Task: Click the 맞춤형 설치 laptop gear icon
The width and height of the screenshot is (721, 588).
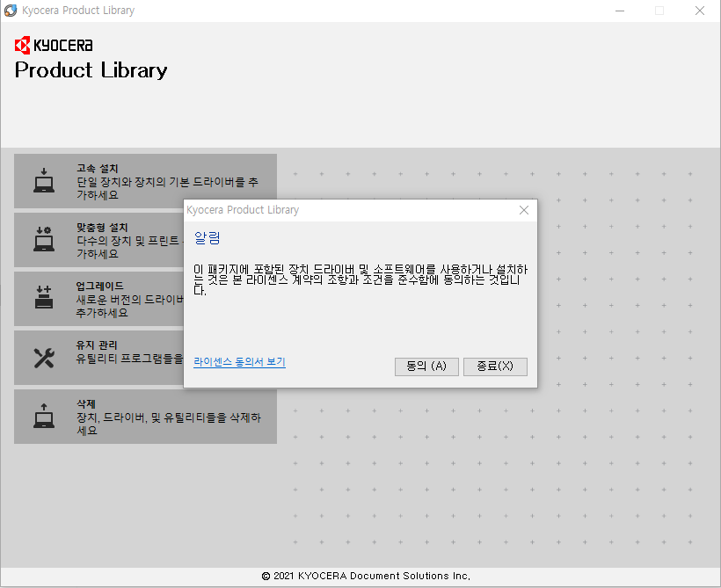Action: point(44,239)
